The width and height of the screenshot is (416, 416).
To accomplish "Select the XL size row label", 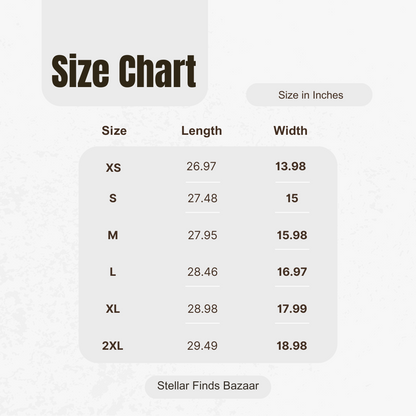I will pyautogui.click(x=113, y=309).
